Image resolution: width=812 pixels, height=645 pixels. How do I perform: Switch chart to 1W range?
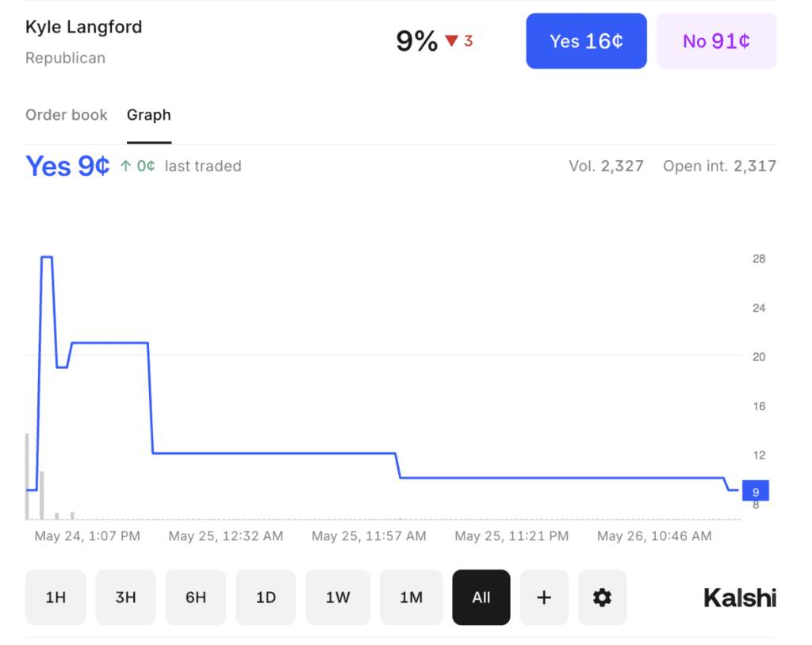click(x=338, y=597)
